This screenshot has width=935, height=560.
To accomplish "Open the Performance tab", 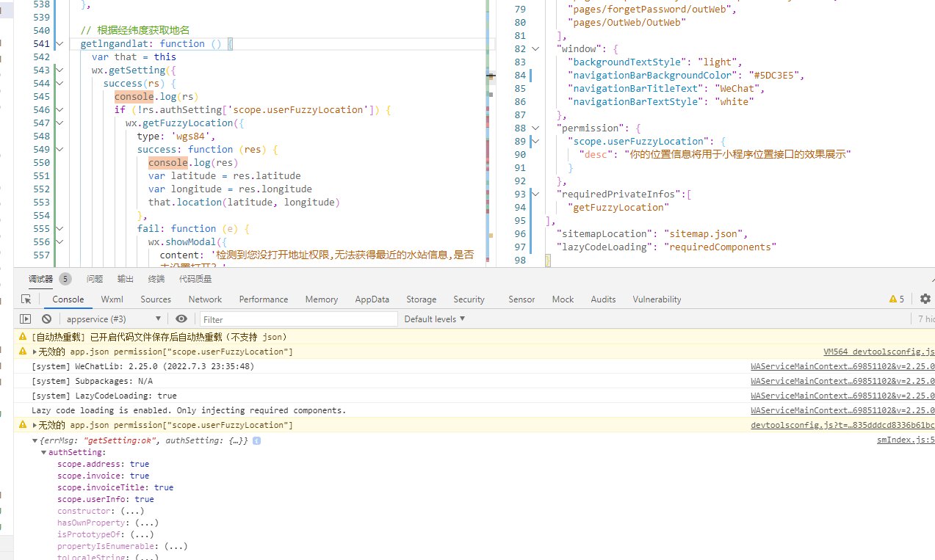I will (264, 299).
